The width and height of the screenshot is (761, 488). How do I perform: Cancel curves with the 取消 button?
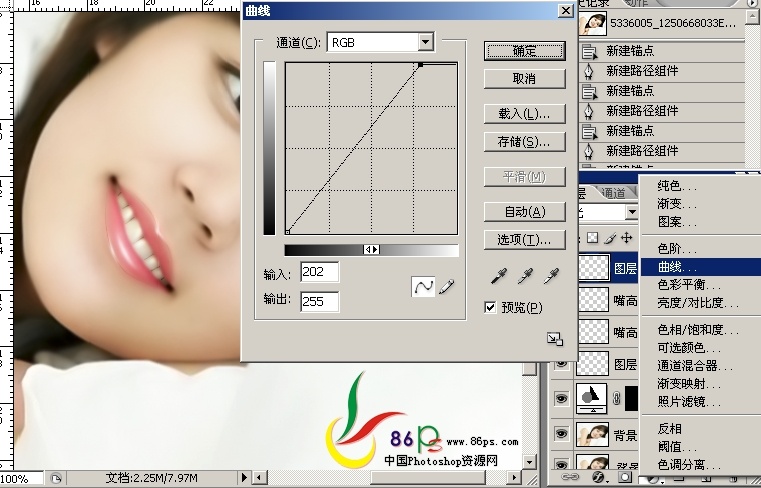tap(525, 79)
